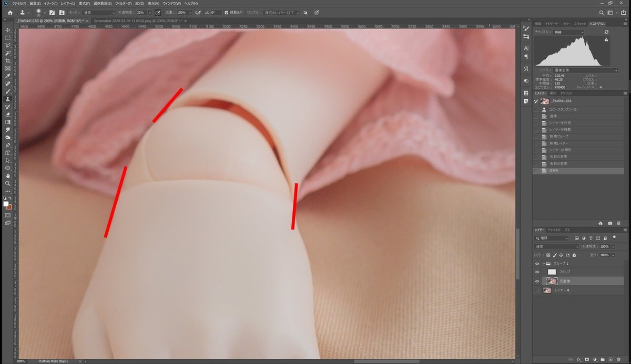Add layer mask button
This screenshot has height=364, width=631.
[587, 360]
